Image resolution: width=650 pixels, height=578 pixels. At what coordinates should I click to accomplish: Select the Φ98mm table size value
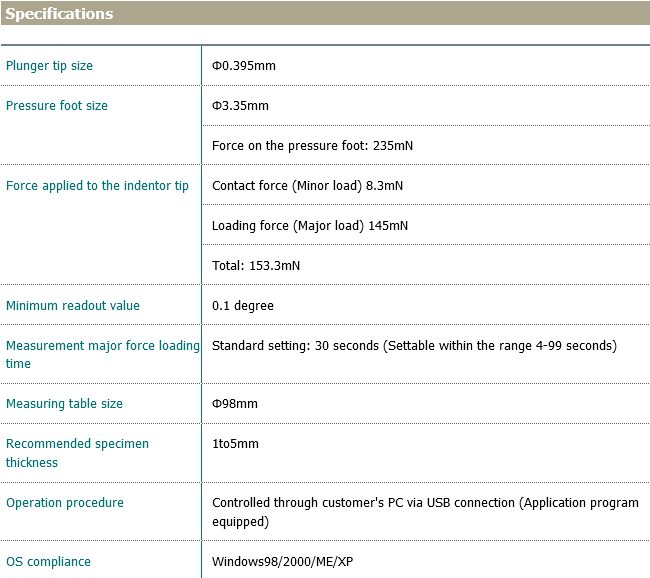pyautogui.click(x=234, y=404)
